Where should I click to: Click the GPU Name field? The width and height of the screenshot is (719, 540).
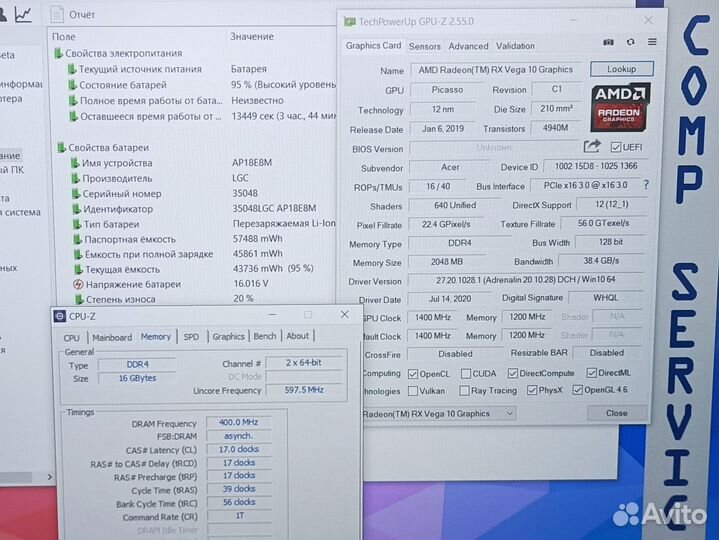tap(495, 70)
